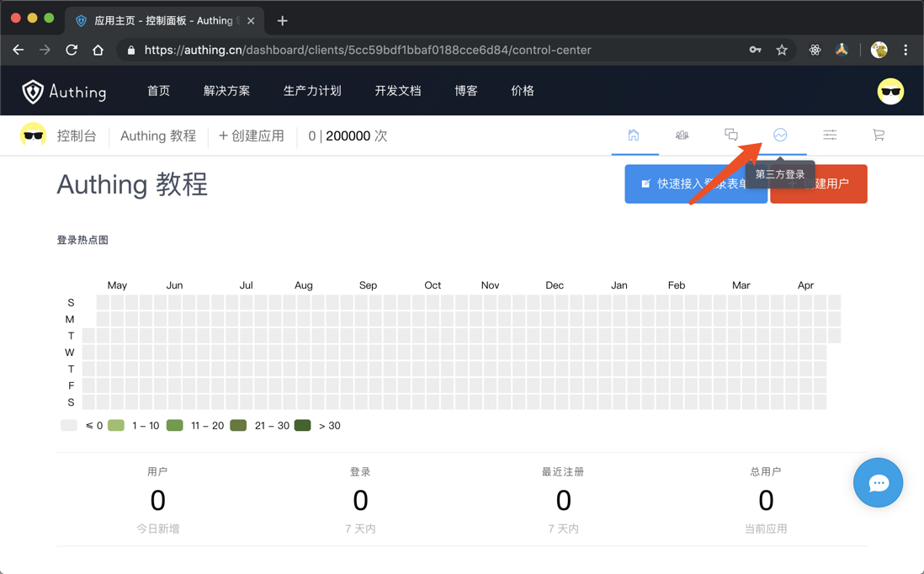Image resolution: width=924 pixels, height=574 pixels.
Task: Click the yellow extension icon in toolbar
Action: coord(842,50)
